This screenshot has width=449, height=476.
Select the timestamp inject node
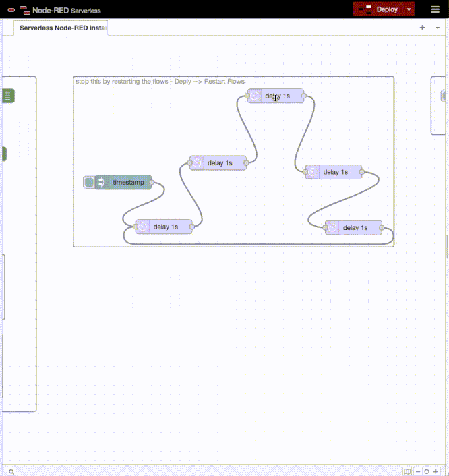tap(127, 182)
